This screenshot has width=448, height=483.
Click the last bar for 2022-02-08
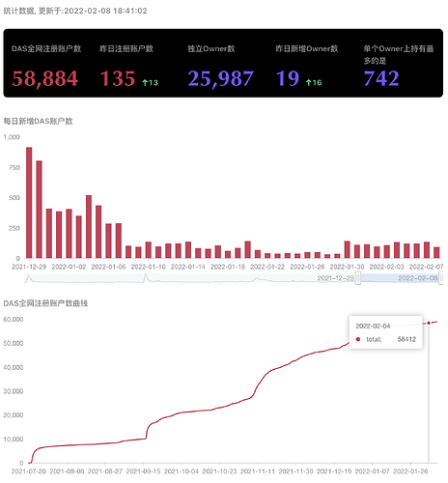point(436,253)
